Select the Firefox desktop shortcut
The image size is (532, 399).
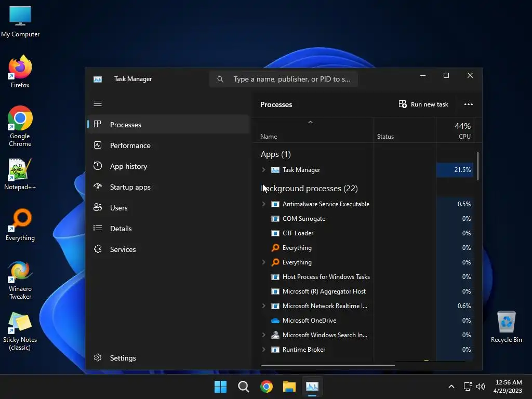20,72
